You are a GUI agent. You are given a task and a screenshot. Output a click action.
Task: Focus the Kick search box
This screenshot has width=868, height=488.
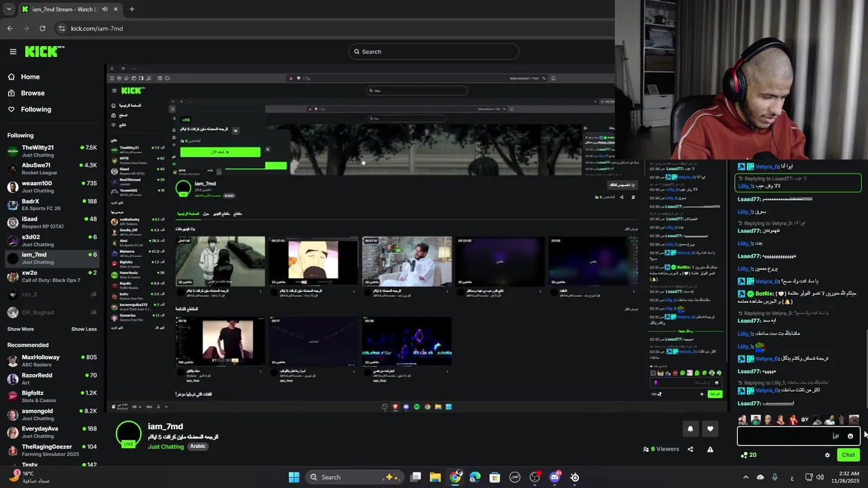[434, 52]
